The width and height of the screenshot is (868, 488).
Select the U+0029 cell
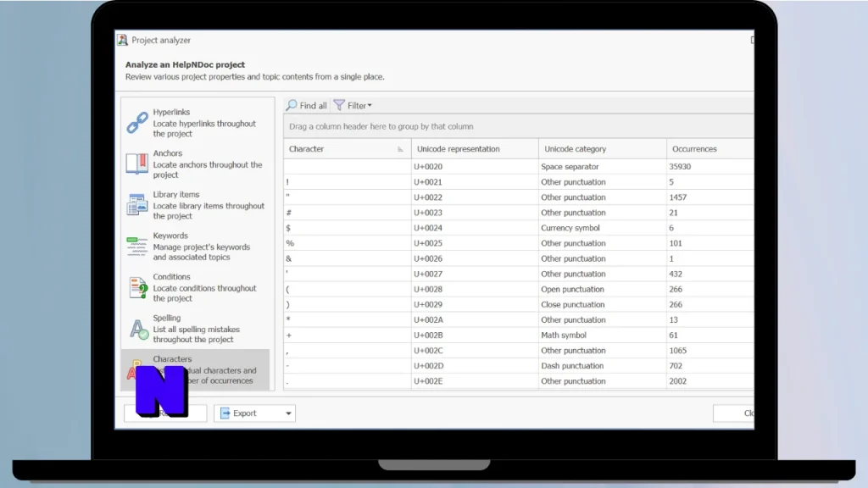pos(475,304)
